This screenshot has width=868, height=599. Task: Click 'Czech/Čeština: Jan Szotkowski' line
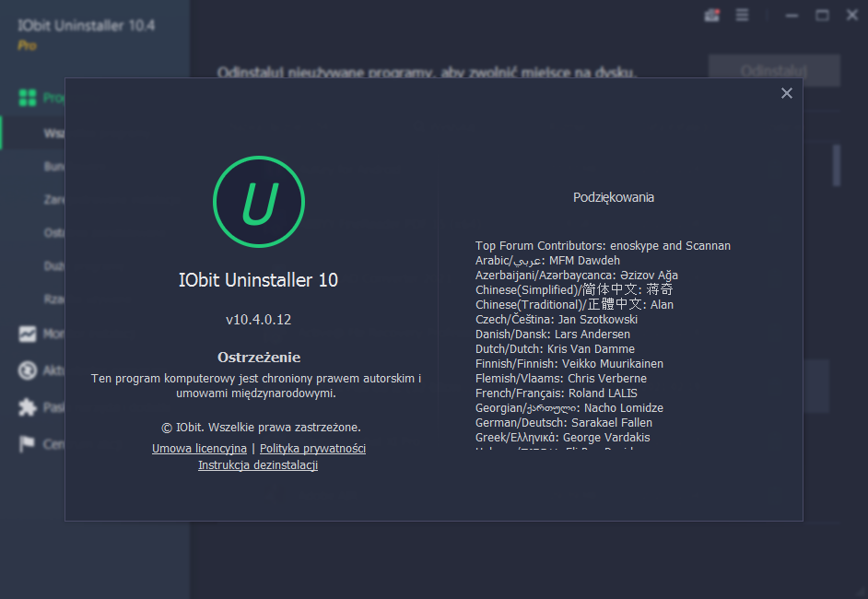click(x=557, y=320)
